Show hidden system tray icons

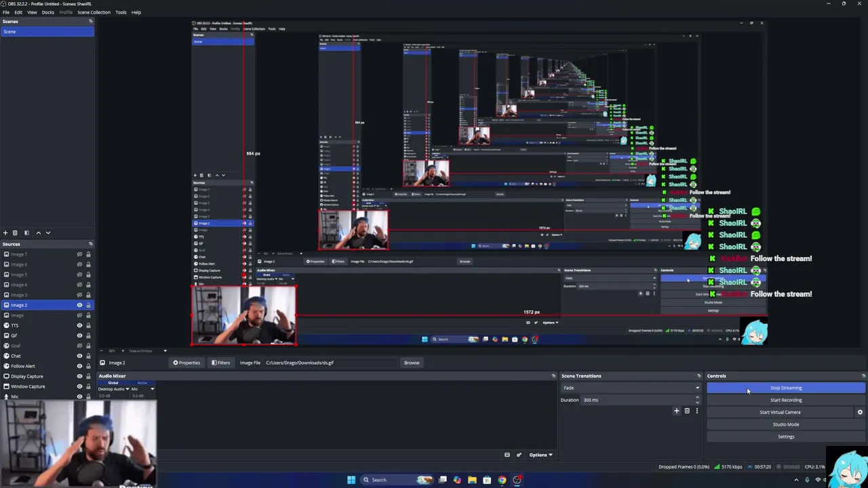click(796, 480)
